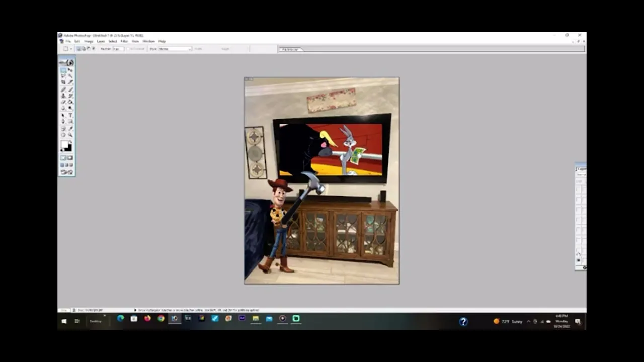Open the Image menu

click(89, 41)
